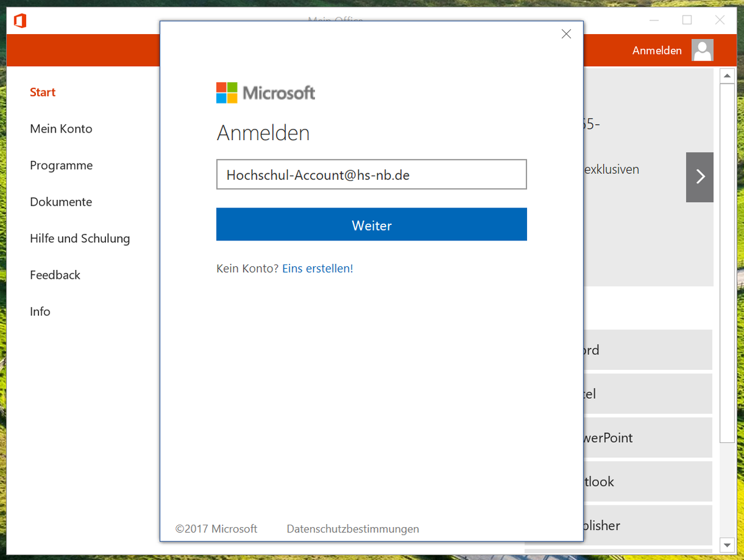
Task: Advance carousel with right chevron
Action: (700, 177)
